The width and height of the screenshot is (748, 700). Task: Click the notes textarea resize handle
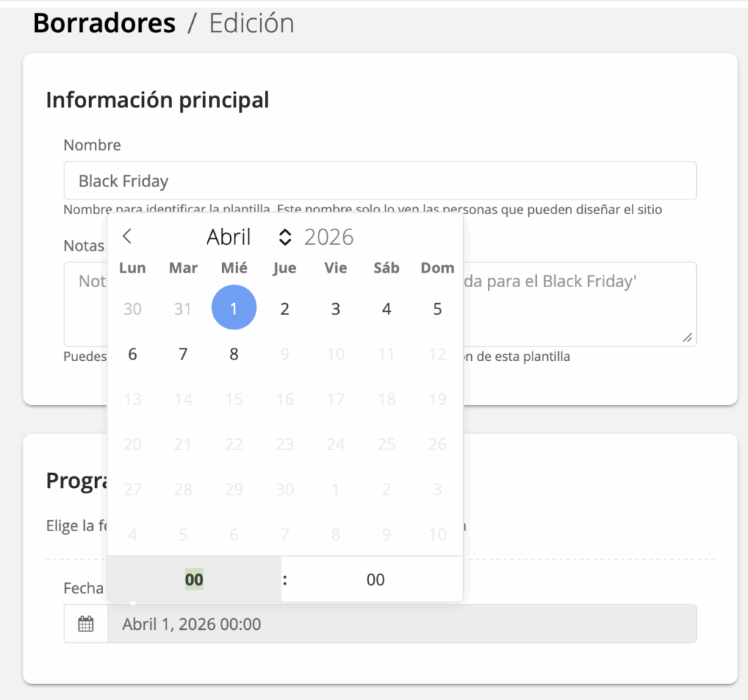pyautogui.click(x=687, y=338)
